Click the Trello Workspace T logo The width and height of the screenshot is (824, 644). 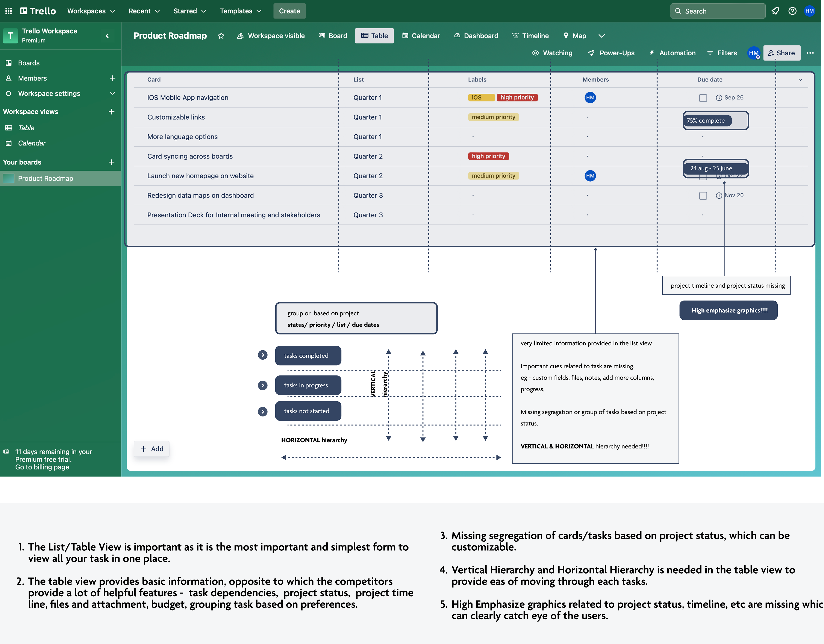tap(10, 36)
